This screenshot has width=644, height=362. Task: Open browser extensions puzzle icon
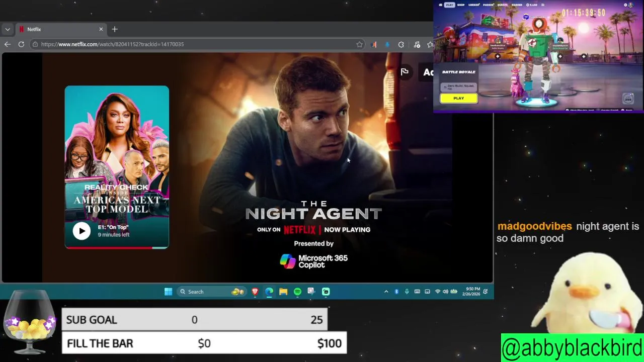(401, 44)
